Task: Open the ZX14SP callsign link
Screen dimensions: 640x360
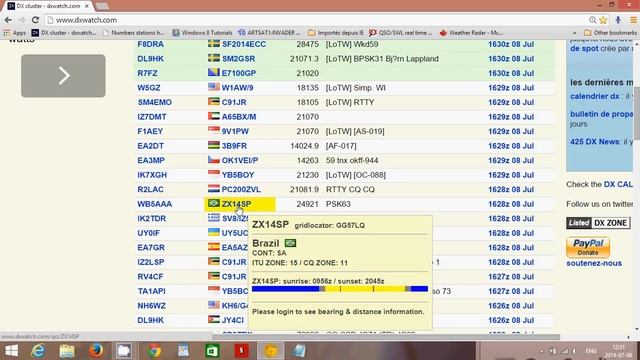Action: [x=236, y=204]
